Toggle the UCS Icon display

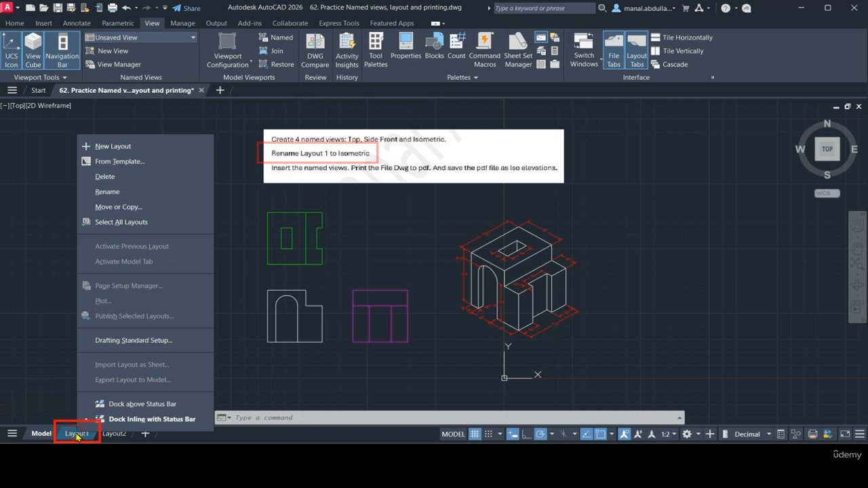(x=12, y=51)
